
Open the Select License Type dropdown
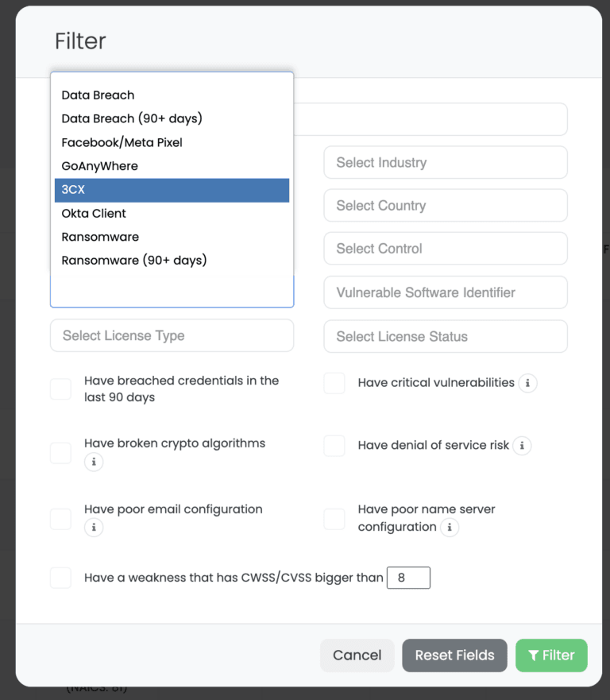[x=172, y=336]
